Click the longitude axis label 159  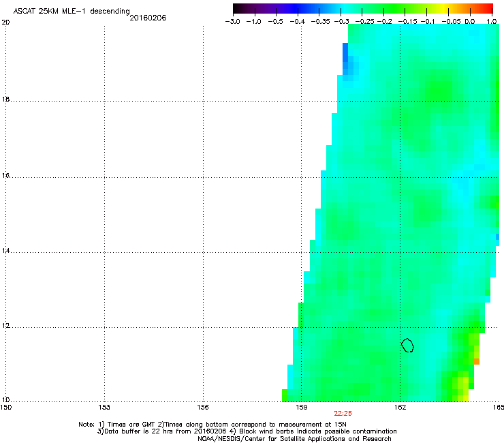(302, 408)
